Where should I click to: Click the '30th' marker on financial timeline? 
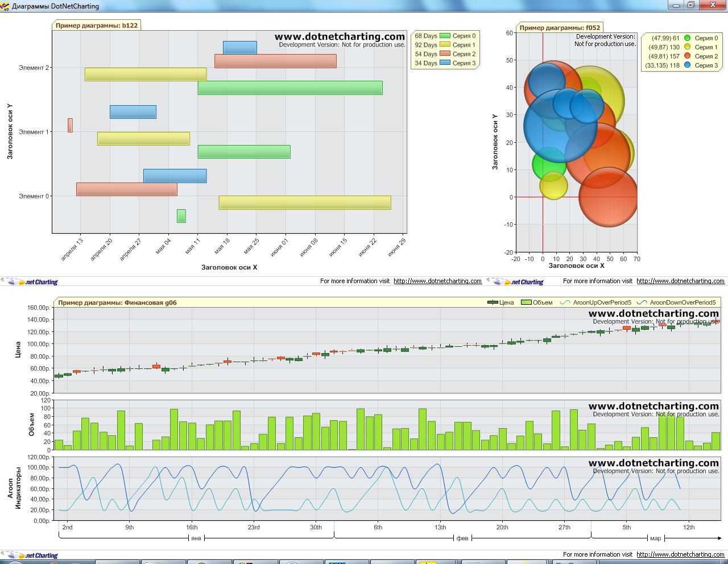[316, 528]
